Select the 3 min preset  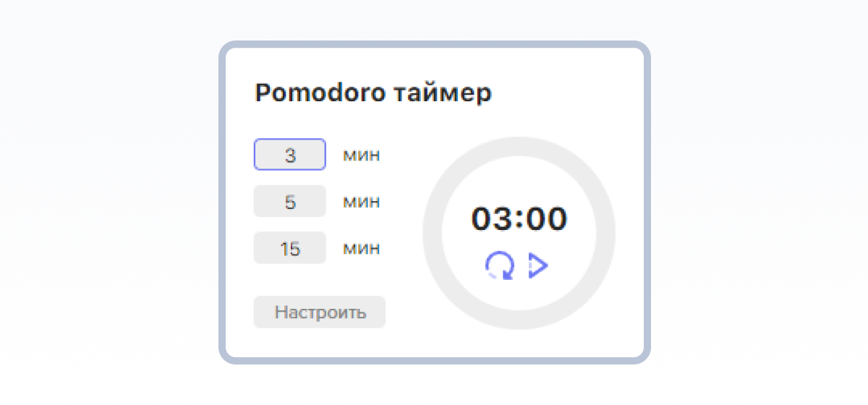tap(289, 155)
